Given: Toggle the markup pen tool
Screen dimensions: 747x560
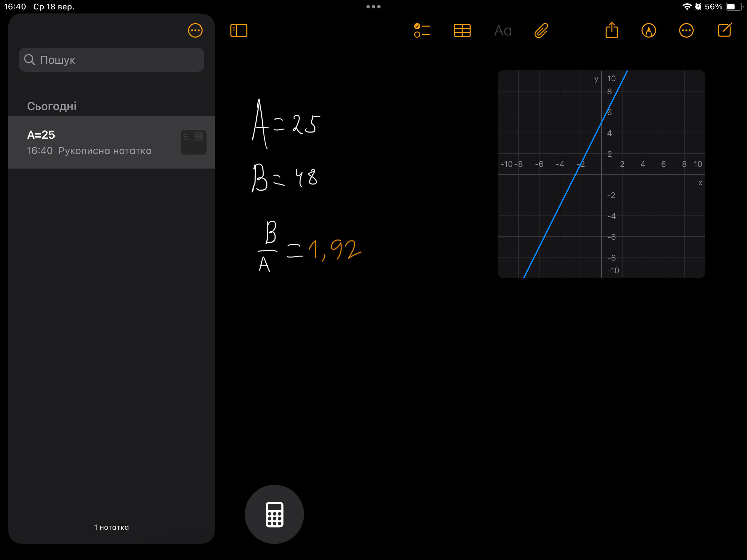Looking at the screenshot, I should click(x=648, y=30).
